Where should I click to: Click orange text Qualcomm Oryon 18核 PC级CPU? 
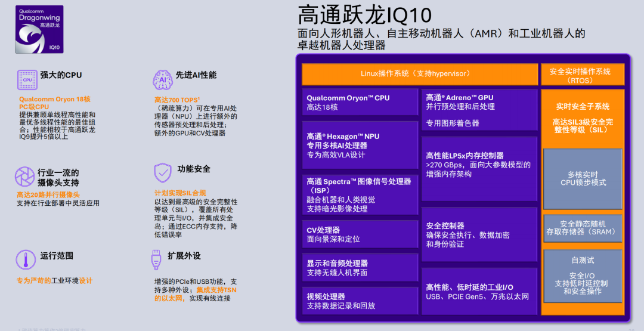55,103
